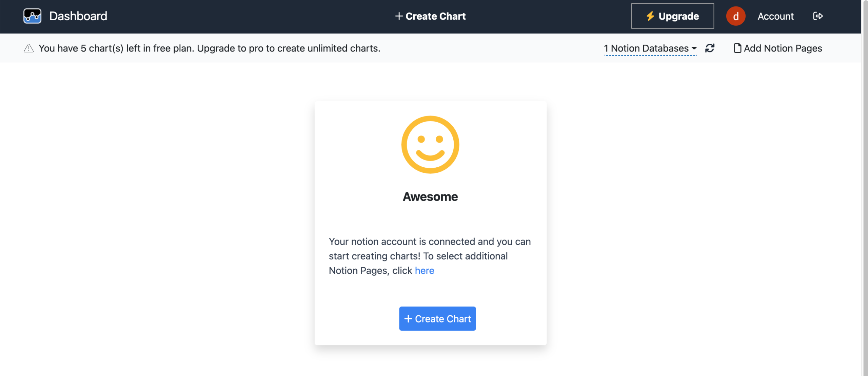
Task: Click the free plan charts-left notice text
Action: point(210,48)
